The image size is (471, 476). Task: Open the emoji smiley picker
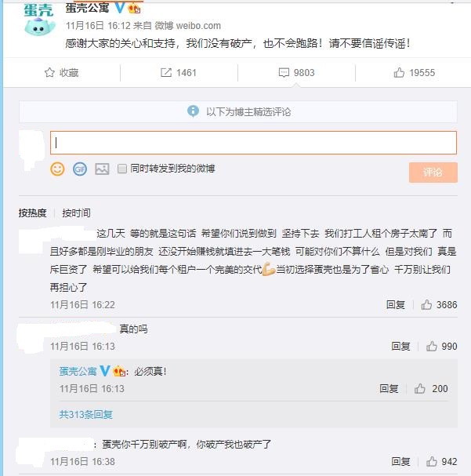57,169
